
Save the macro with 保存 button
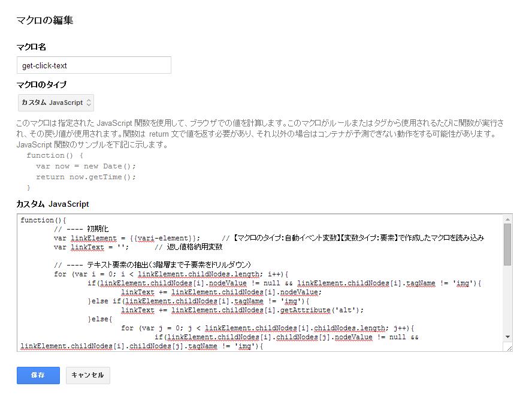[38, 375]
